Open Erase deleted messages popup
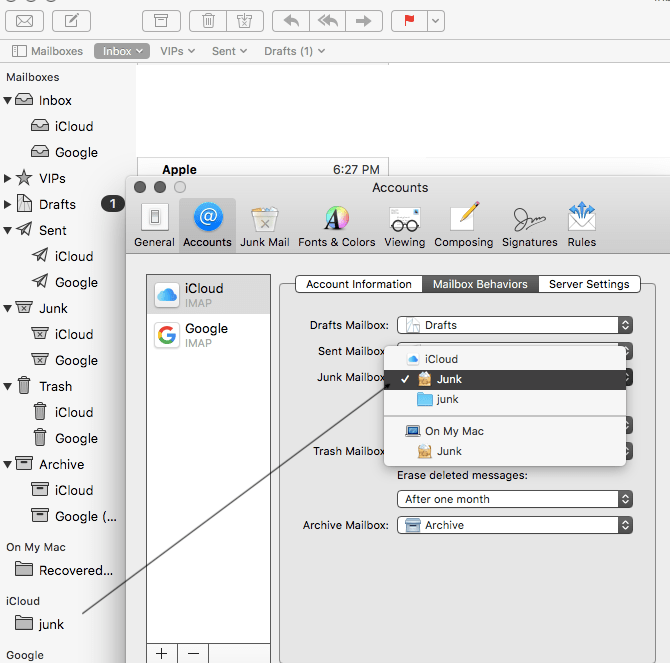The image size is (670, 663). (x=514, y=499)
